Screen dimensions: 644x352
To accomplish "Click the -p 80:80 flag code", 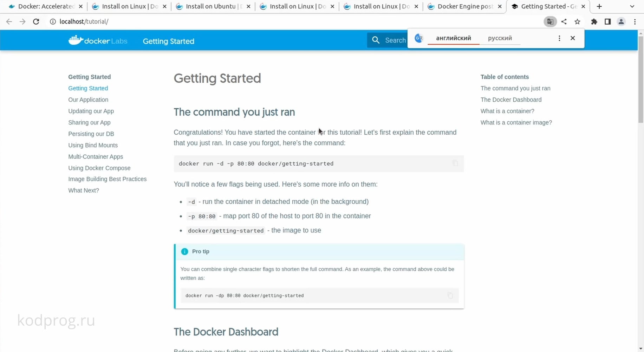I will (202, 216).
